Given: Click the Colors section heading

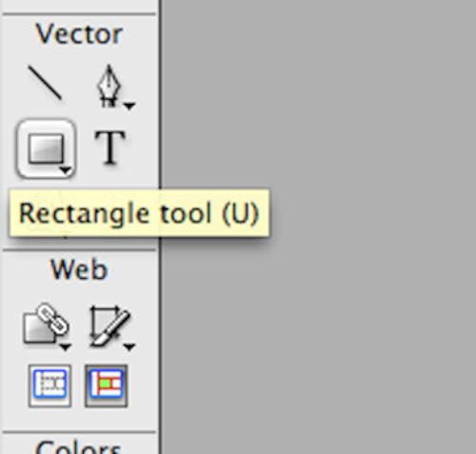Looking at the screenshot, I should (x=78, y=446).
